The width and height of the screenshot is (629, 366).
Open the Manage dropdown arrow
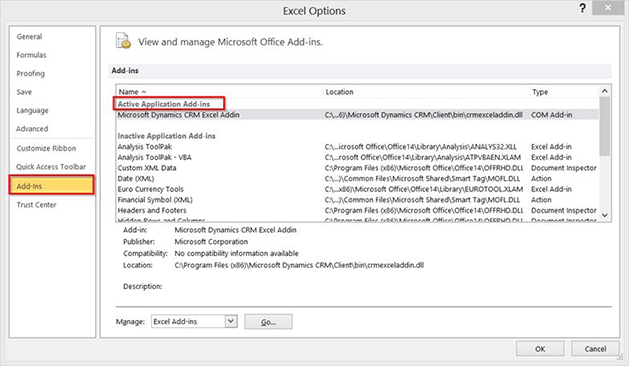[231, 321]
